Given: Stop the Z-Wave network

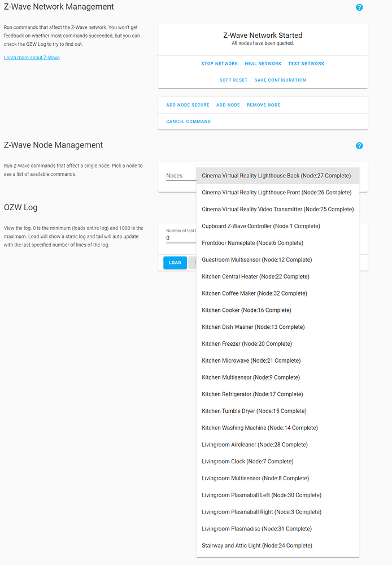Looking at the screenshot, I should tap(219, 63).
